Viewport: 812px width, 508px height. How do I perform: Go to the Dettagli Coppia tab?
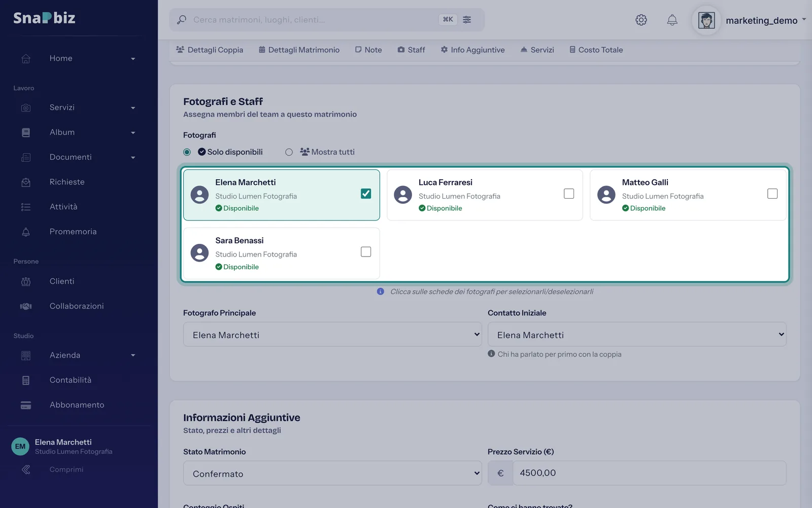coord(210,50)
